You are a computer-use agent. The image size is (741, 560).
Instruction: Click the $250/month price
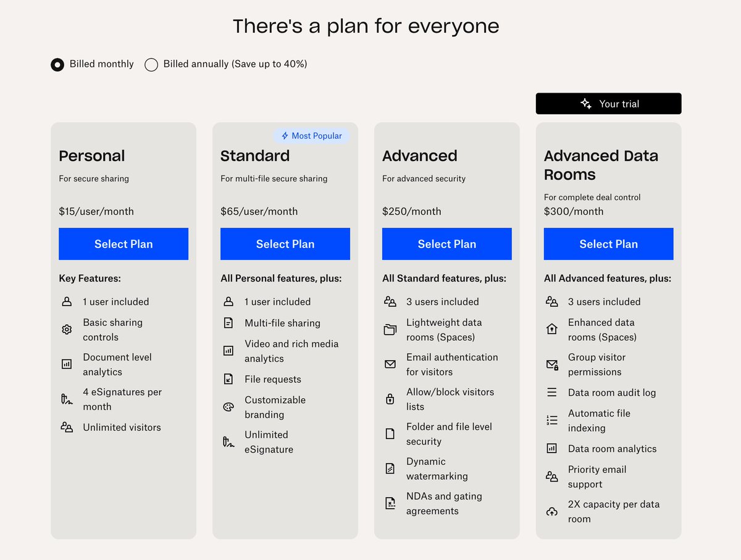pyautogui.click(x=412, y=211)
